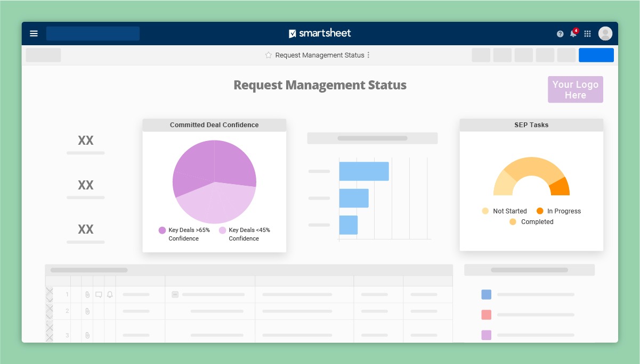Image resolution: width=640 pixels, height=364 pixels.
Task: Click the blue button in the top toolbar
Action: [x=596, y=55]
